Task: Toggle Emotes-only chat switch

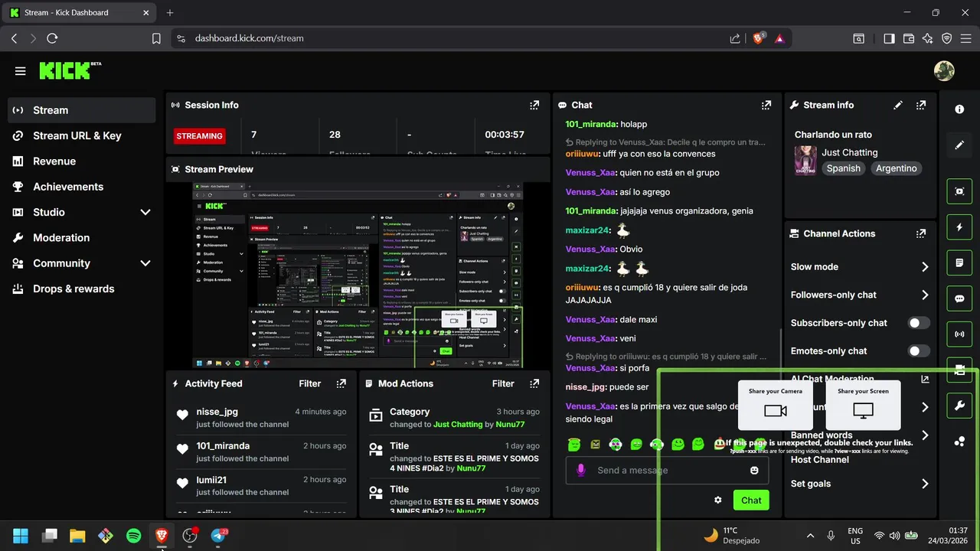Action: (x=919, y=351)
